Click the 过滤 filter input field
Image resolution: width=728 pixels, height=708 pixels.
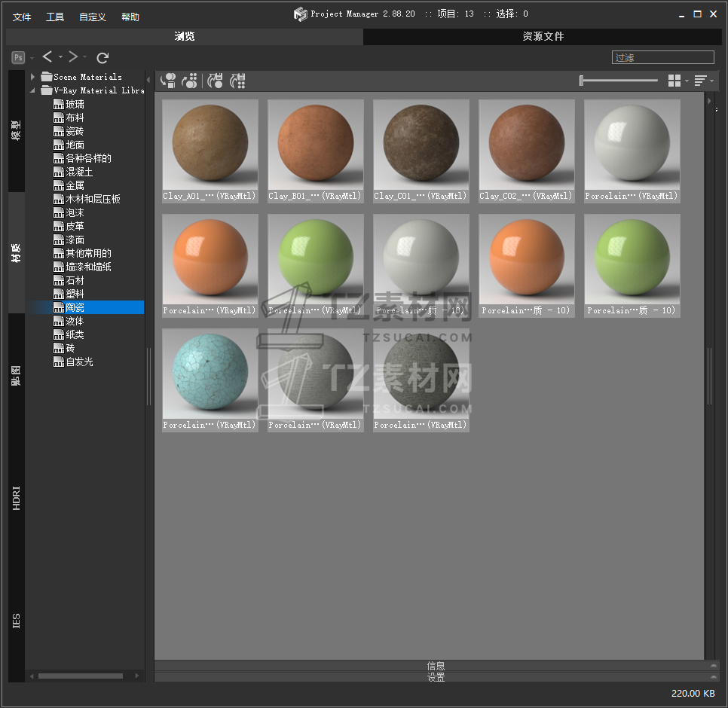tap(662, 57)
